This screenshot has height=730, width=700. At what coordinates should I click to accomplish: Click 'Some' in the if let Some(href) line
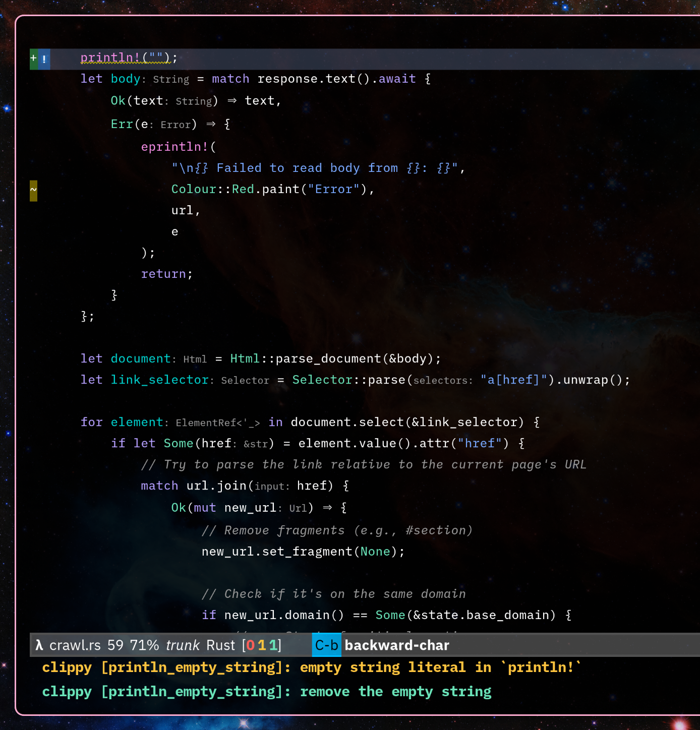click(x=179, y=443)
